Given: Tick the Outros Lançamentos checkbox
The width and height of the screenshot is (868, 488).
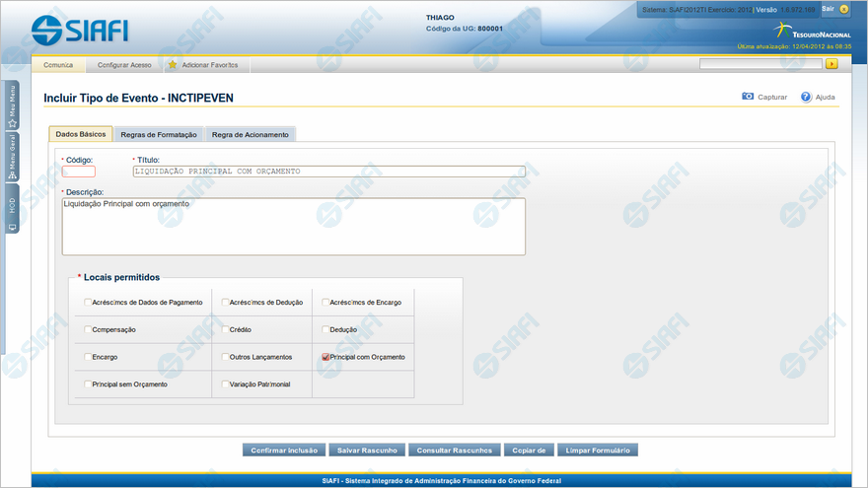Looking at the screenshot, I should [x=226, y=357].
